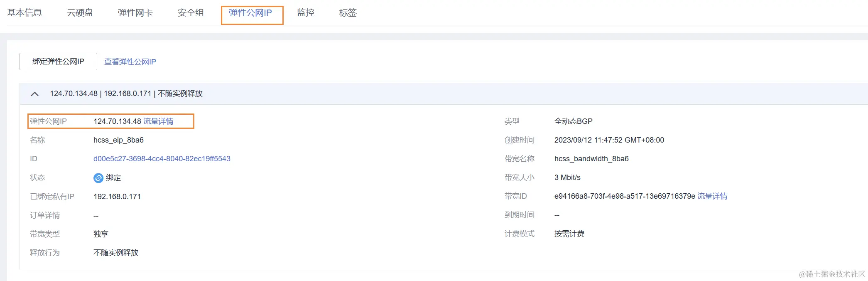Click the bandwidth size 3 Mbit/s
868x281 pixels.
(x=567, y=177)
